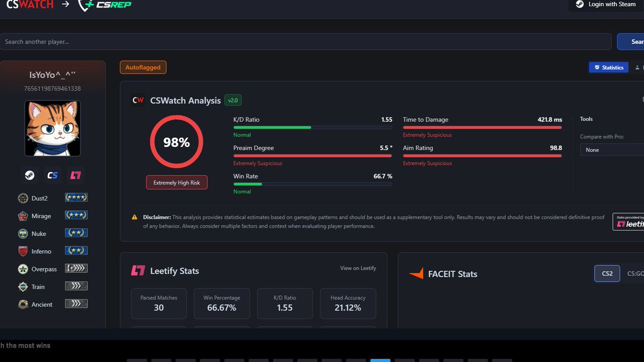Focus the Search another player field
Screen dimensions: 644x362
pos(305,41)
